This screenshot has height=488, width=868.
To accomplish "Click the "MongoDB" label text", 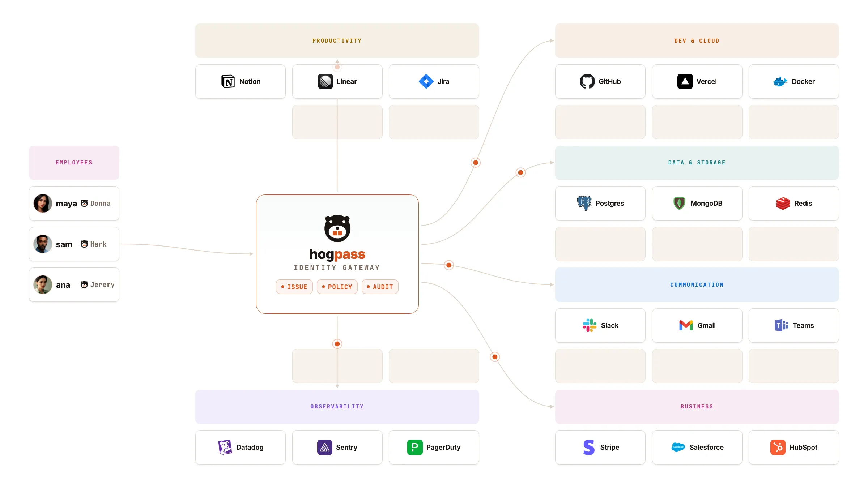I will point(707,204).
